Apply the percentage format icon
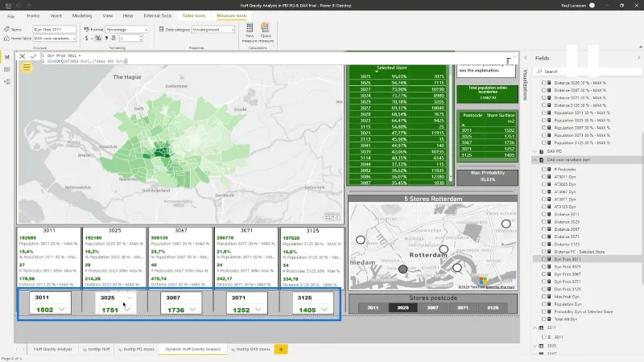644x362 pixels. coord(98,38)
